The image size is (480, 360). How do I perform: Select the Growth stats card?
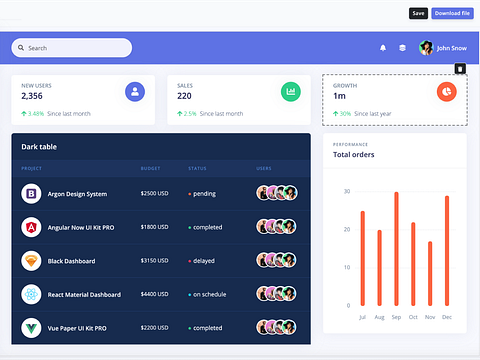(x=395, y=100)
